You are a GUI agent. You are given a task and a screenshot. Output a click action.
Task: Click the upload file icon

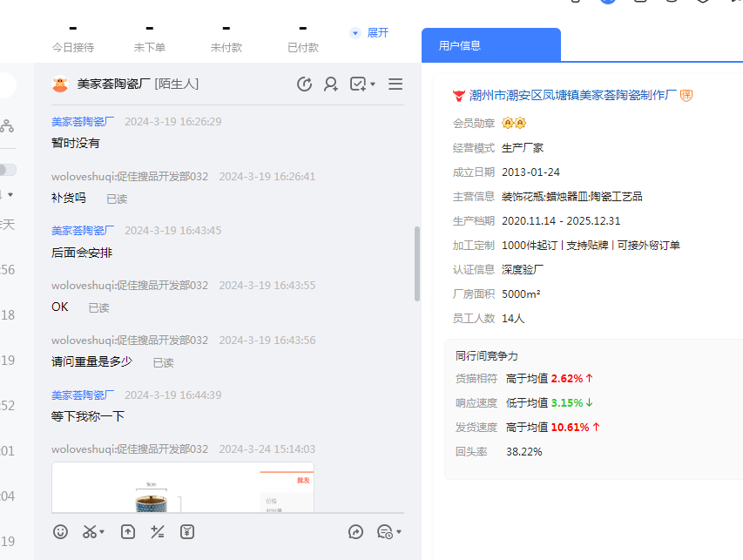[128, 531]
